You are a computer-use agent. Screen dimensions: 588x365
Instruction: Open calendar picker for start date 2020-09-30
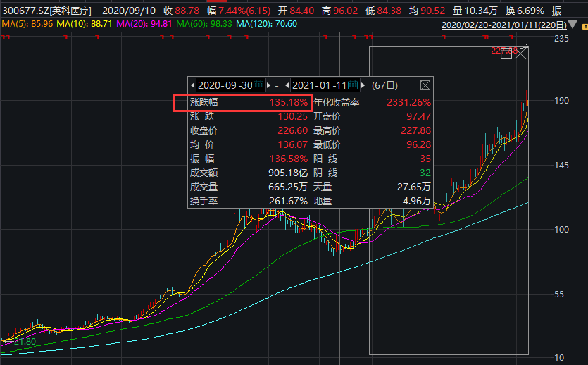(x=258, y=85)
